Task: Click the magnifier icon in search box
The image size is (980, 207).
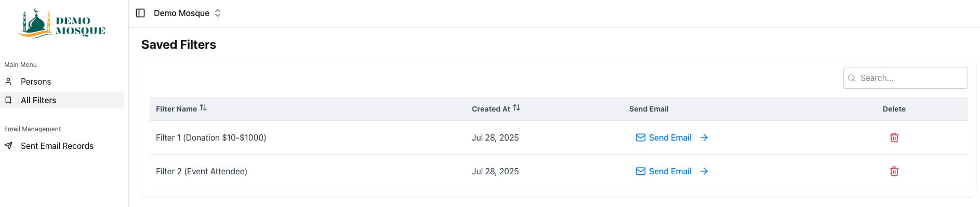Action: pos(852,78)
